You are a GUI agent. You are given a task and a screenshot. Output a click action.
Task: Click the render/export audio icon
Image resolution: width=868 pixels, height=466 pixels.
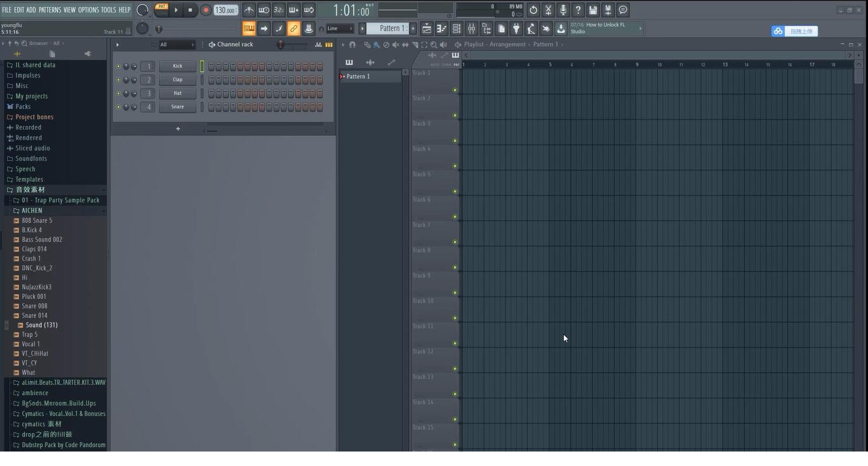click(x=608, y=10)
